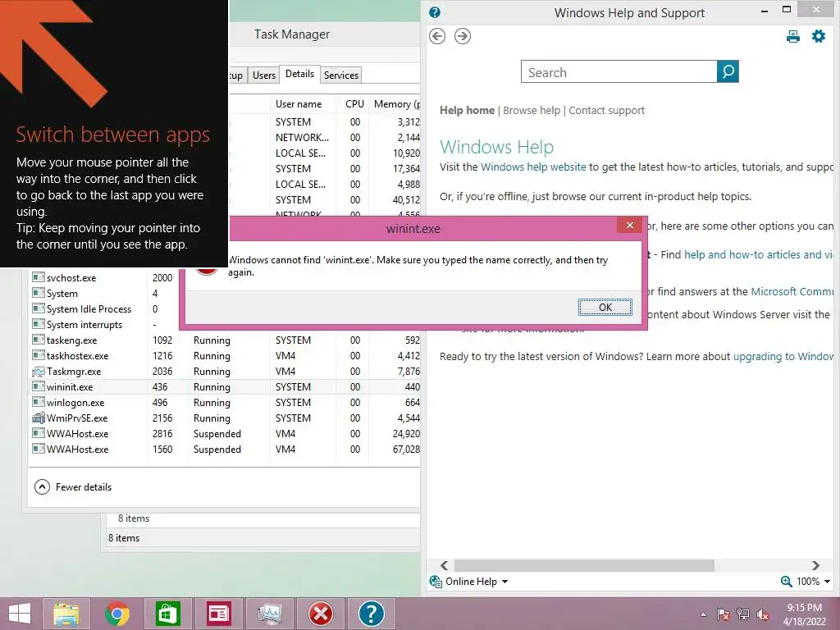This screenshot has height=630, width=840.
Task: Click the zoom magnifier icon in Help status bar
Action: (x=786, y=582)
